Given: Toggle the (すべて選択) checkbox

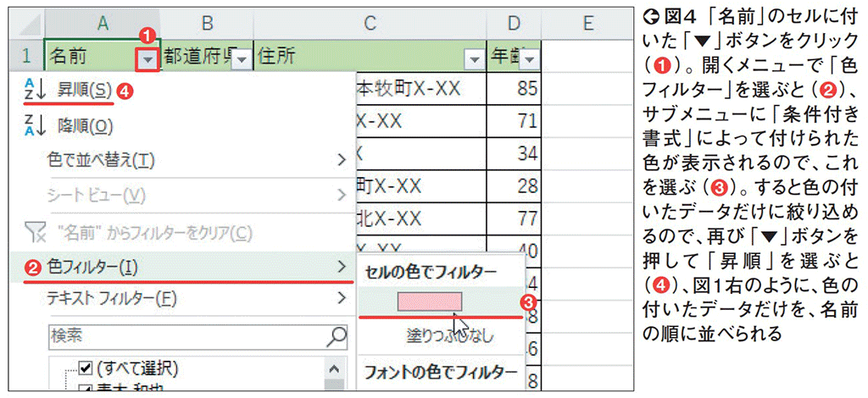Looking at the screenshot, I should [85, 368].
